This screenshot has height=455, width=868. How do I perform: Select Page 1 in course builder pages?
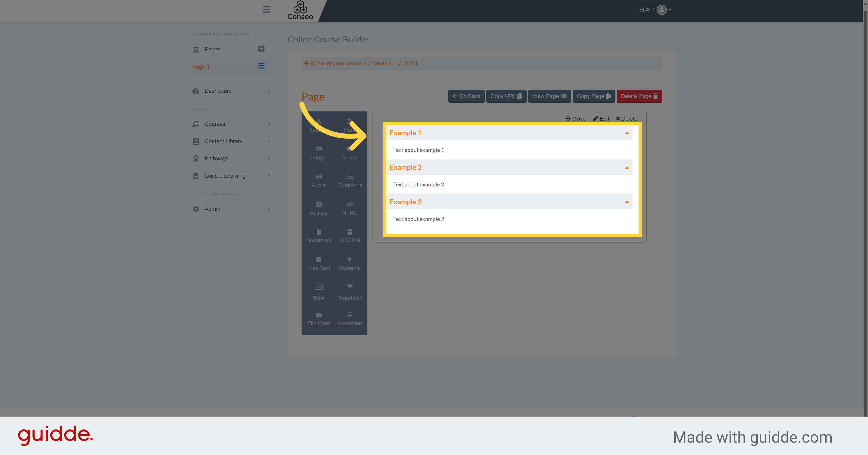click(x=201, y=67)
